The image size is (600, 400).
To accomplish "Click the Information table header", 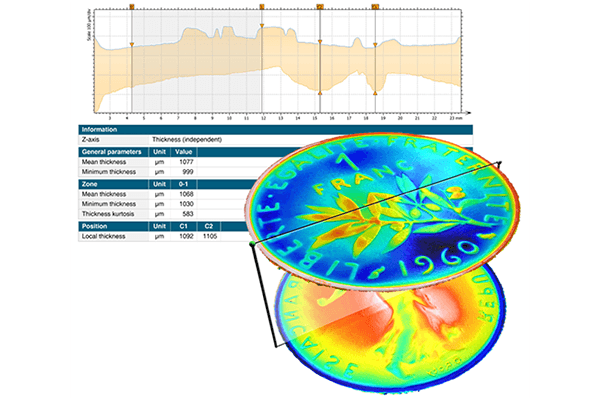I will 276,129.
